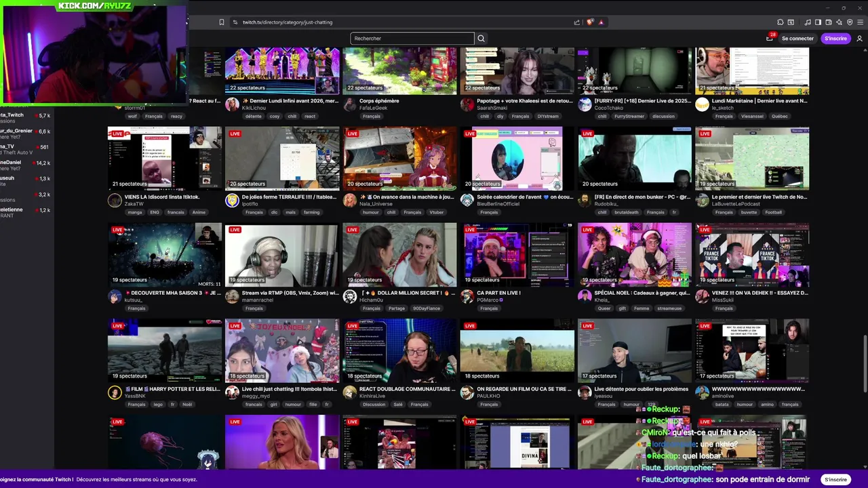Open le_sketch's channel avatar

pos(702,104)
